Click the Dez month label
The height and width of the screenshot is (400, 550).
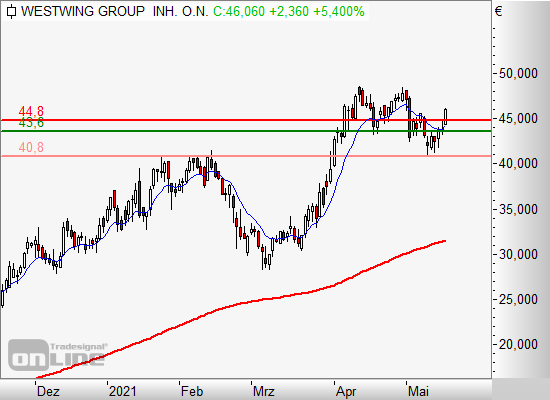click(x=48, y=391)
